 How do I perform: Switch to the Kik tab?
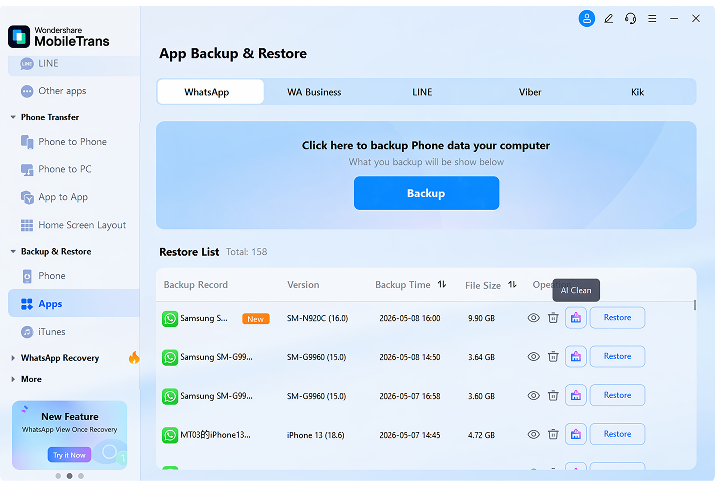pos(637,92)
